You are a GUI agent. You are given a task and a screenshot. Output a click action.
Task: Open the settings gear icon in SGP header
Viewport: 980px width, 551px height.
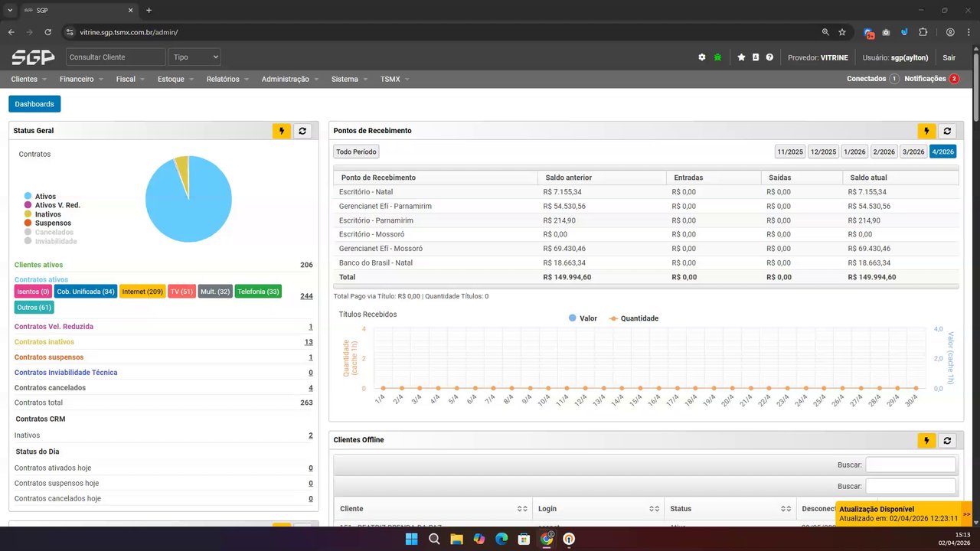tap(702, 57)
